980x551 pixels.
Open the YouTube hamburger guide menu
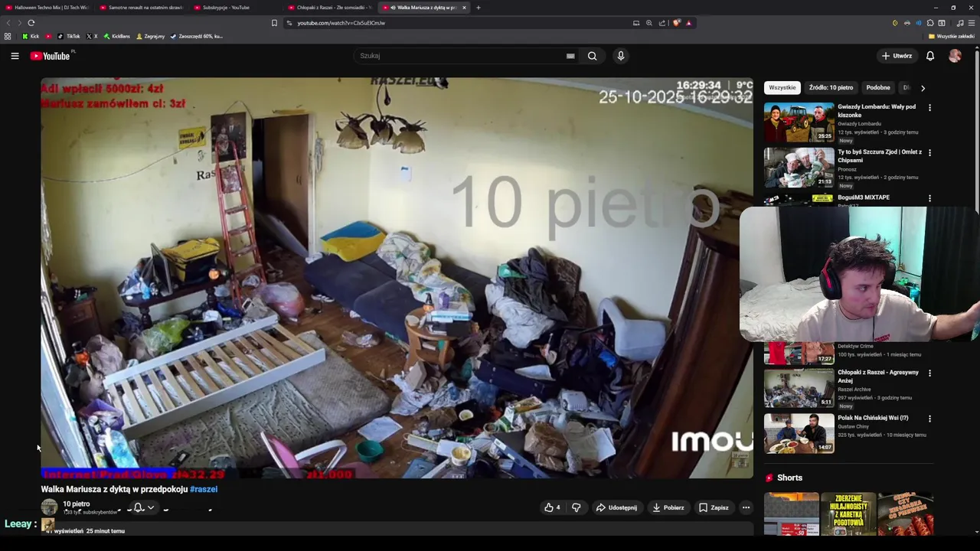point(15,56)
